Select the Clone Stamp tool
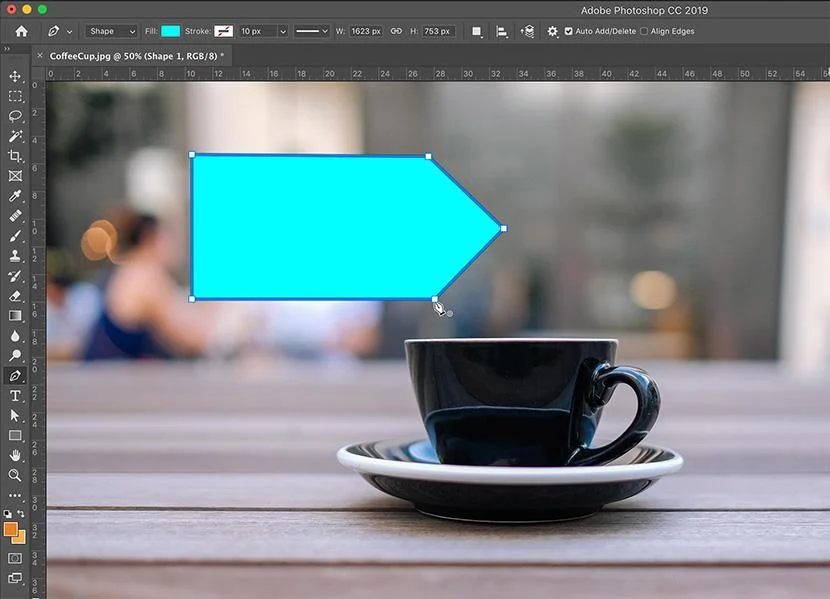 pyautogui.click(x=15, y=256)
